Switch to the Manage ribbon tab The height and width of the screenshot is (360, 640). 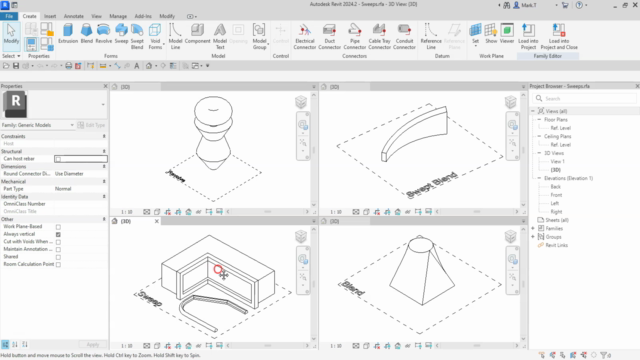[x=118, y=16]
